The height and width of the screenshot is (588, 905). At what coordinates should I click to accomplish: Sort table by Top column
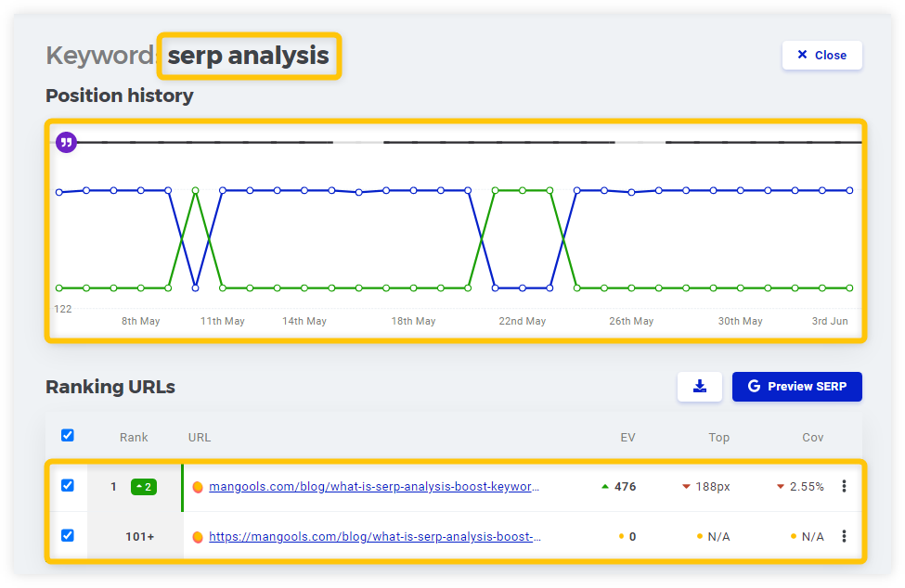(x=719, y=438)
